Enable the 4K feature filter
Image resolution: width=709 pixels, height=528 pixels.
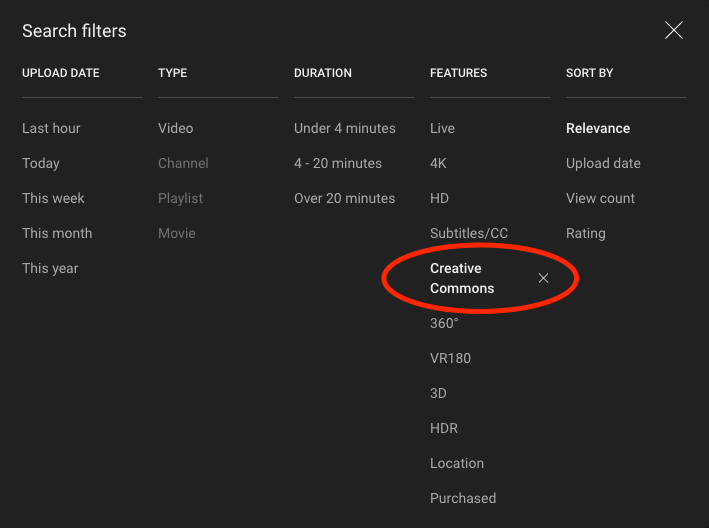click(438, 163)
